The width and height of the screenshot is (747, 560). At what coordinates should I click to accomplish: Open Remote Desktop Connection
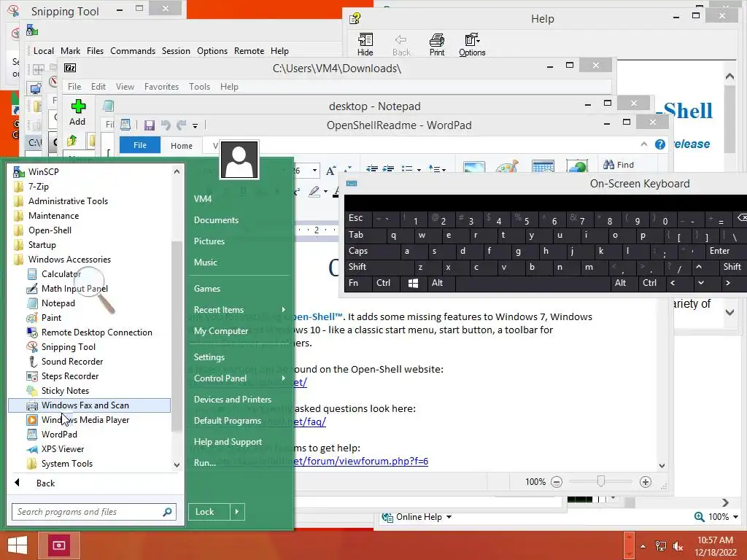(97, 332)
